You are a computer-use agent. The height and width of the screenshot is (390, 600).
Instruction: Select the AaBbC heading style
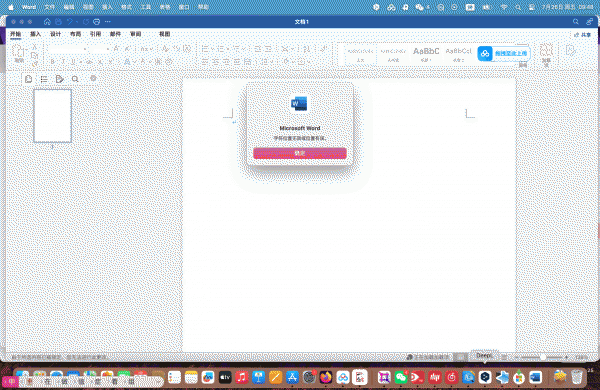coord(426,54)
